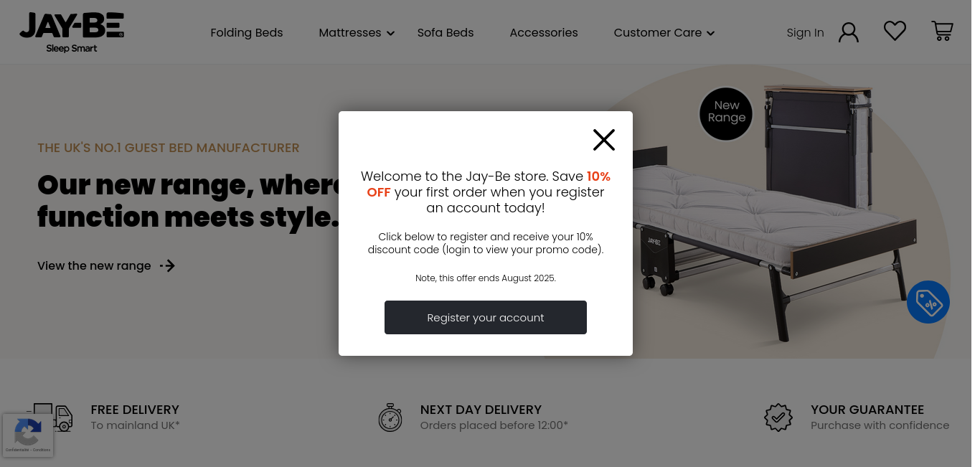Click the guarantee checkmark seal icon

(778, 418)
